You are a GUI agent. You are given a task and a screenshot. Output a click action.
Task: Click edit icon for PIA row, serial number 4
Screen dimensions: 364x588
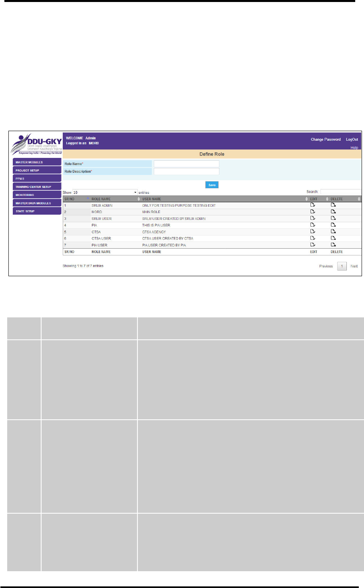click(313, 225)
